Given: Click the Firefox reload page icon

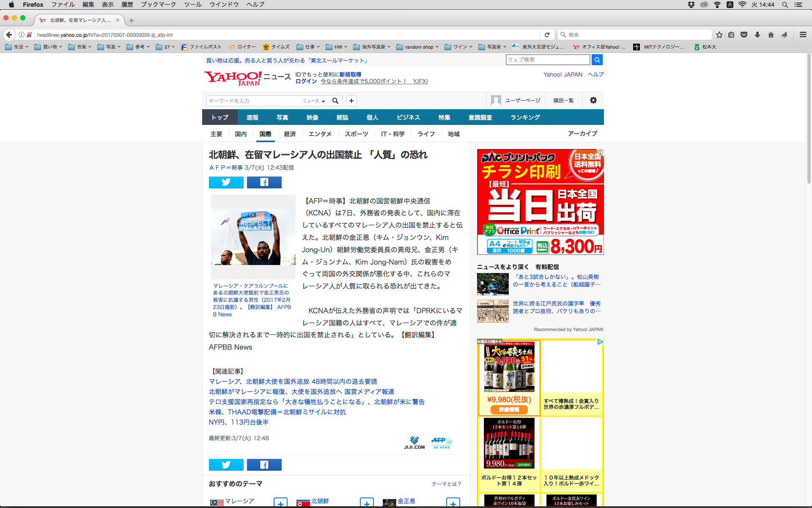Looking at the screenshot, I should (x=547, y=35).
